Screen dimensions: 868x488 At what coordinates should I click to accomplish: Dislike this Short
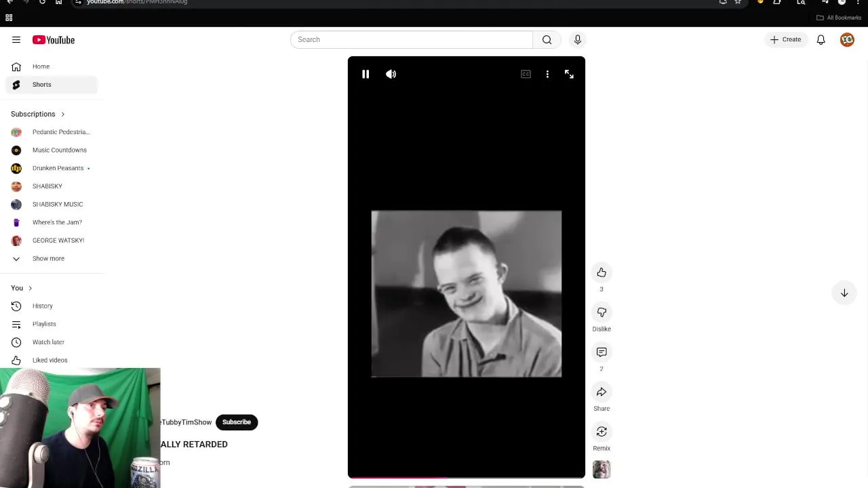(x=601, y=312)
